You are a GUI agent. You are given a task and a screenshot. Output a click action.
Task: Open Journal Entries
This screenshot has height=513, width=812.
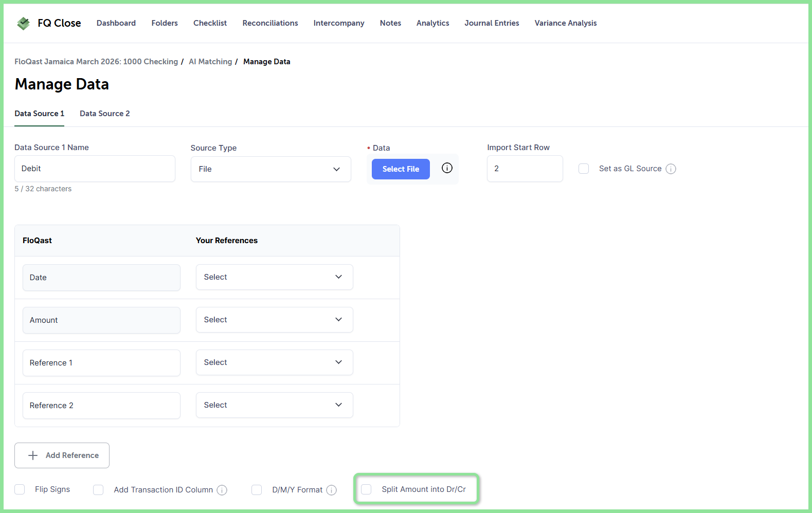point(492,23)
